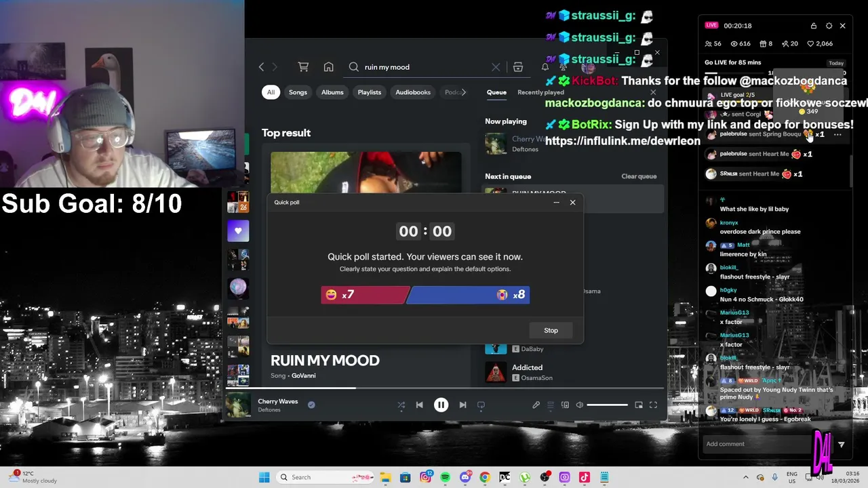Viewport: 868px width, 488px height.
Task: Toggle the queue view icon
Action: click(551, 405)
